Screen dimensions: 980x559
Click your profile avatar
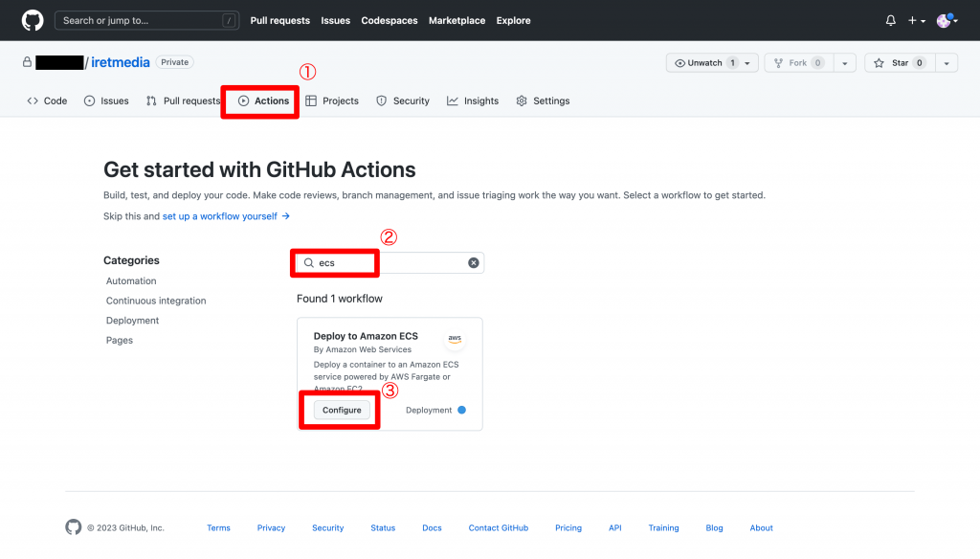[x=946, y=20]
